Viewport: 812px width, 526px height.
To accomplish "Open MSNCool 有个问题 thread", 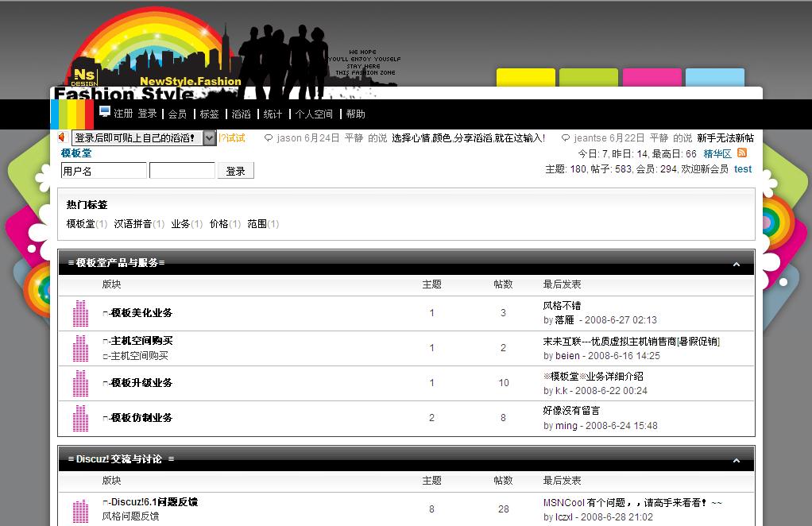I will [632, 503].
